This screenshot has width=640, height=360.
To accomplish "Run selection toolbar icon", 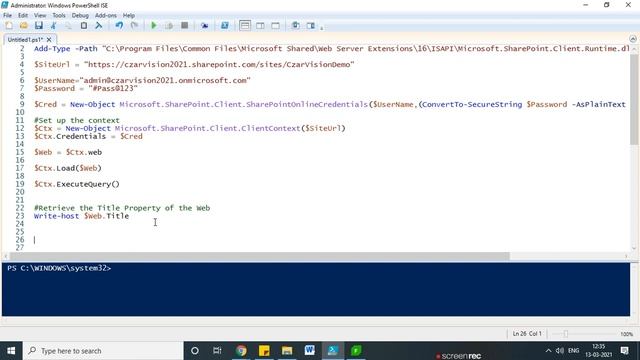I will (169, 26).
